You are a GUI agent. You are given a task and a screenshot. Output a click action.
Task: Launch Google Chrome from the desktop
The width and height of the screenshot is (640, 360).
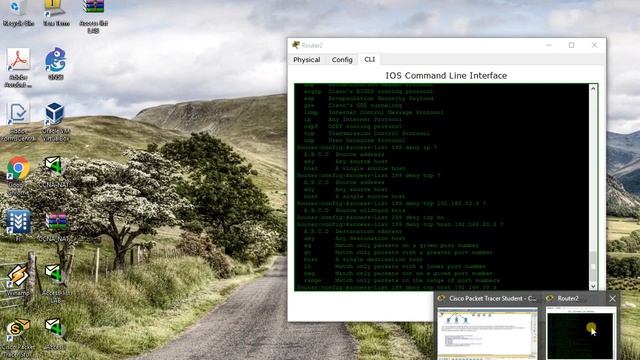click(18, 173)
